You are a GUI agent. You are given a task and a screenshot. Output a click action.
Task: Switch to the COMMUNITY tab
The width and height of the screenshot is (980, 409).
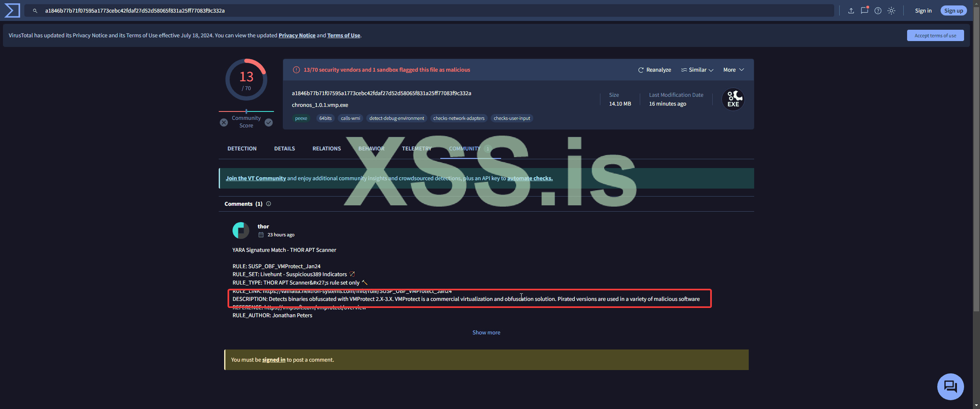click(x=470, y=149)
